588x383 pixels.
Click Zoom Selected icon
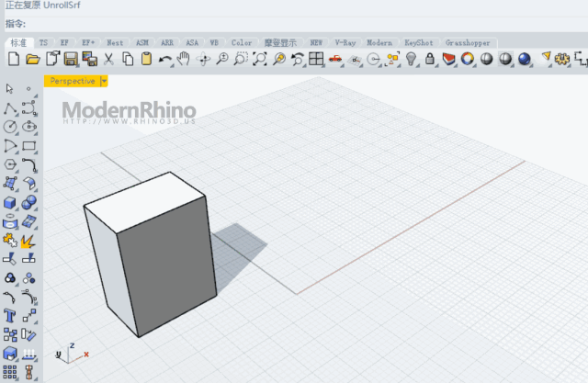click(279, 59)
